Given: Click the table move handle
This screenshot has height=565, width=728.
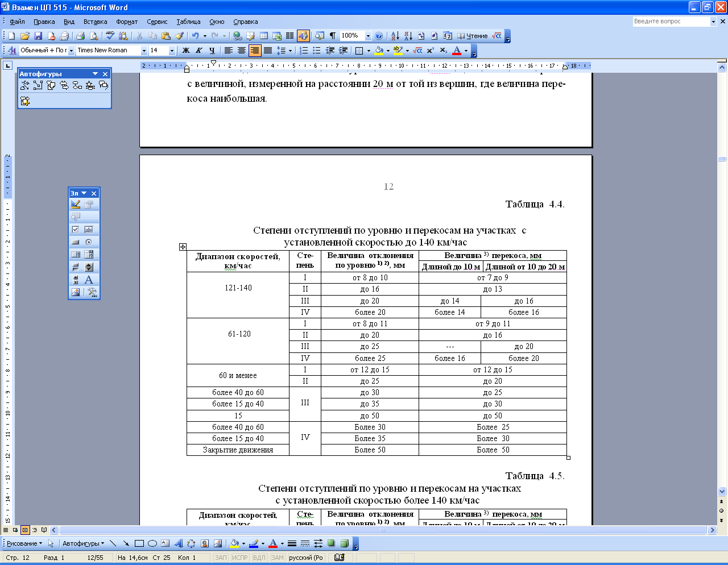Looking at the screenshot, I should pyautogui.click(x=183, y=247).
